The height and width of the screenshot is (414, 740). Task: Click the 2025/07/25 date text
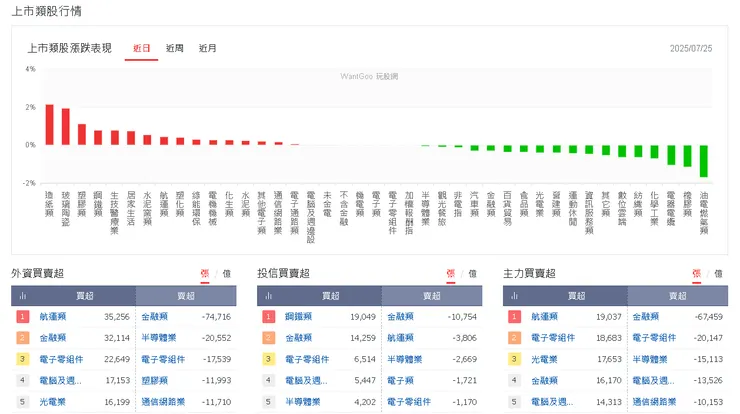click(691, 48)
